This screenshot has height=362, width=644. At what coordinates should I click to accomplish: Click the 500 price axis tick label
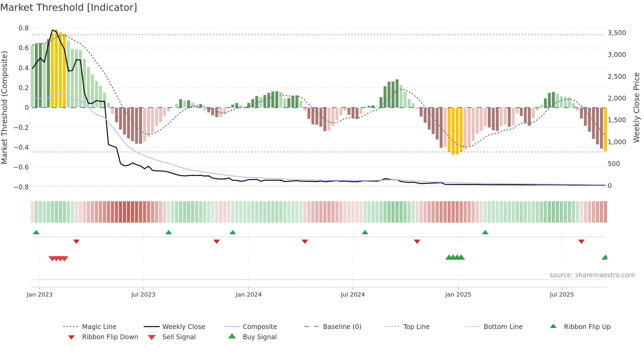coord(614,164)
